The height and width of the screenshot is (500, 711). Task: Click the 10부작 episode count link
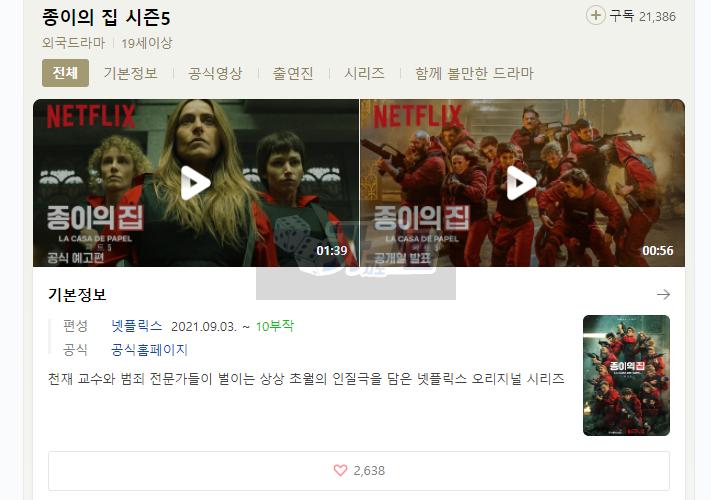click(274, 326)
